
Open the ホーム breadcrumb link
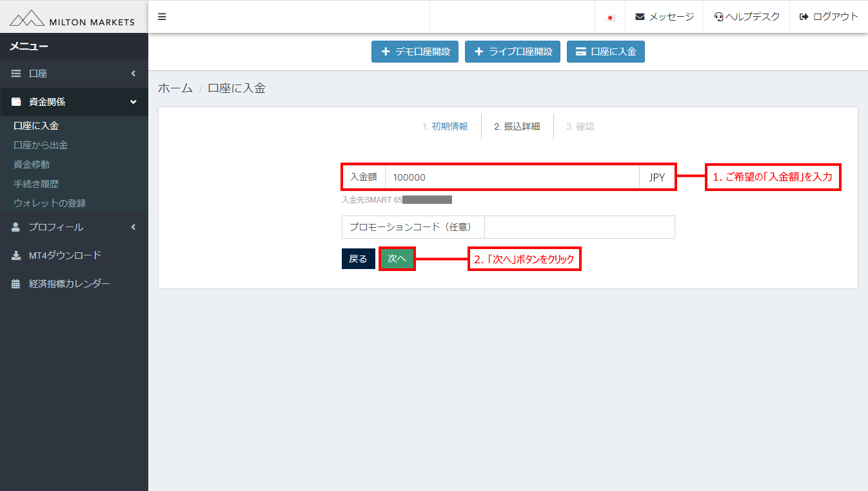175,88
